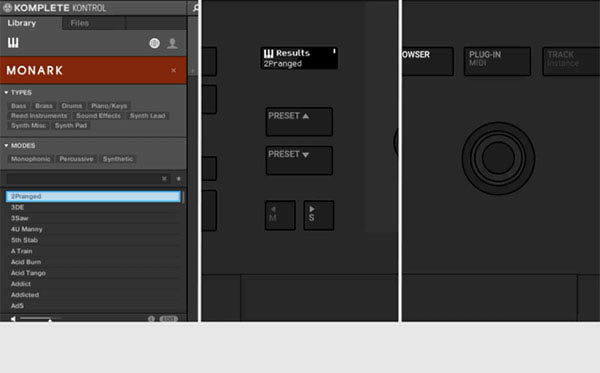This screenshot has height=373, width=600.
Task: Toggle the favorites star filter
Action: tap(178, 179)
